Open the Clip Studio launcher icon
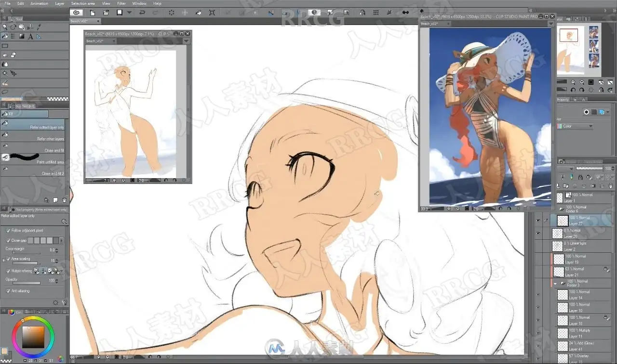The image size is (617, 364). (76, 13)
